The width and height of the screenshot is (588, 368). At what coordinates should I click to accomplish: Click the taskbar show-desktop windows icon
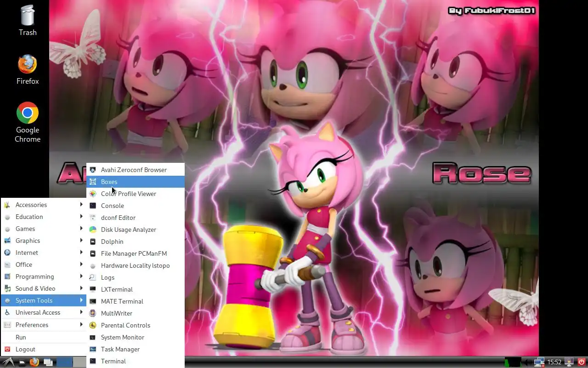tap(48, 362)
